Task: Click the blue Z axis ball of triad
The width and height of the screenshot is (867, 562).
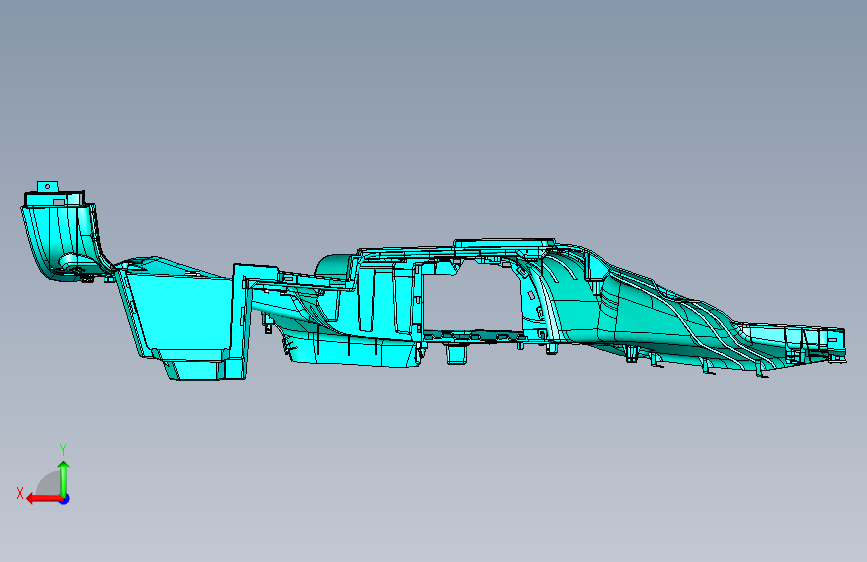Action: pos(65,499)
